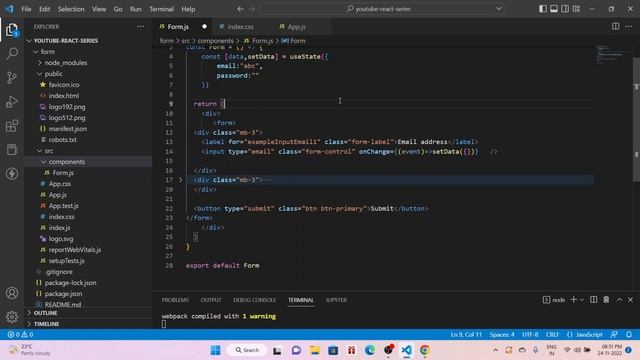640x360 pixels.
Task: Collapse the YOUTUBE-REACT-SERIES root folder
Action: click(x=65, y=41)
